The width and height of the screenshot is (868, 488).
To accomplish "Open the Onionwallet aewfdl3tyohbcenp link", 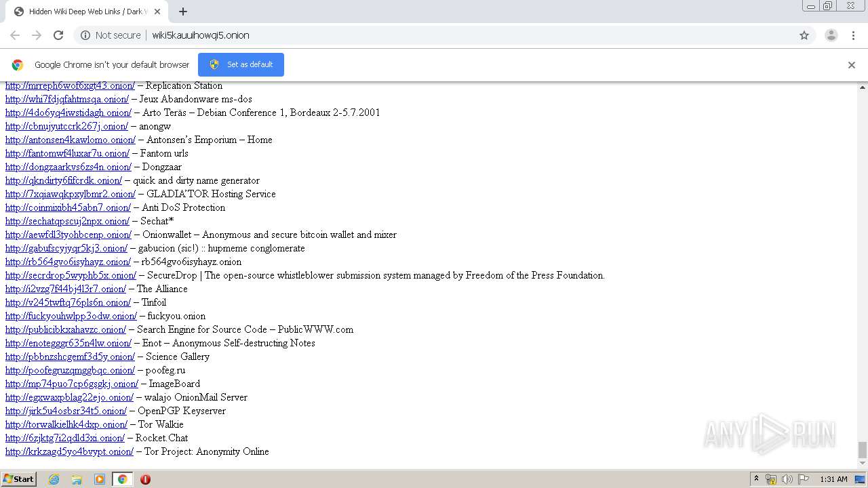I will (68, 235).
